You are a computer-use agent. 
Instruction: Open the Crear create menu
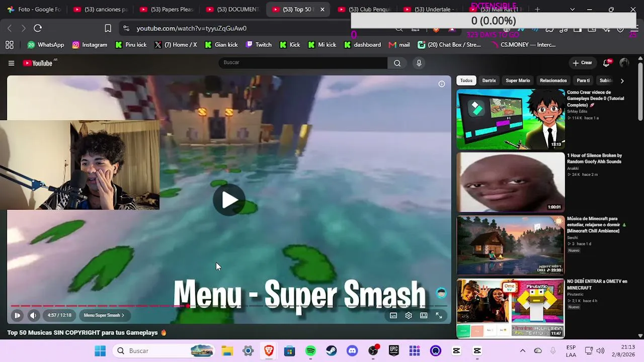(582, 63)
